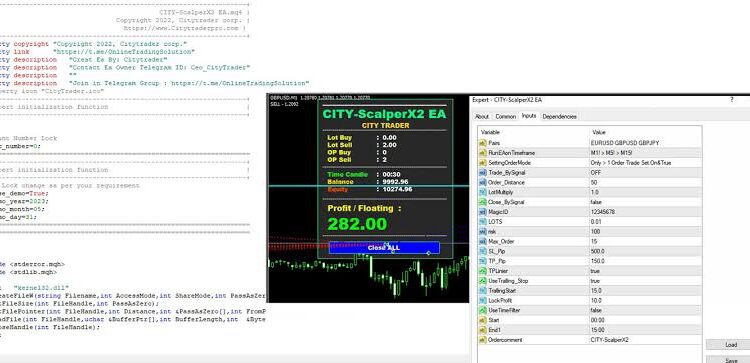Click the enum icon beside Trade_BySignal
This screenshot has height=363, width=750.
[x=483, y=172]
